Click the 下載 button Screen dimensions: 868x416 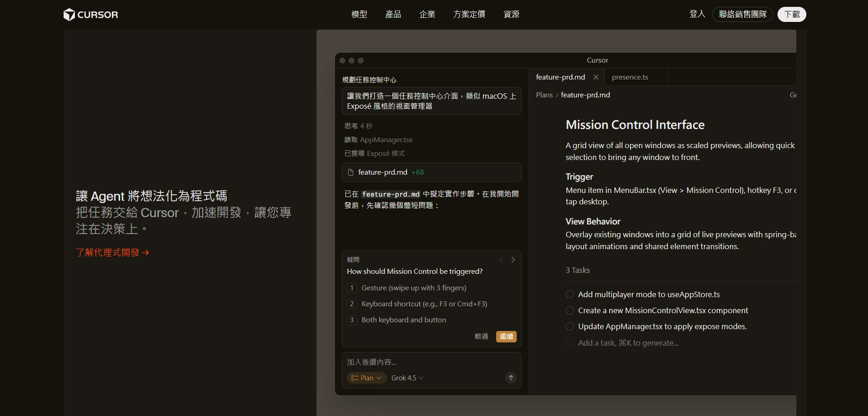coord(792,14)
